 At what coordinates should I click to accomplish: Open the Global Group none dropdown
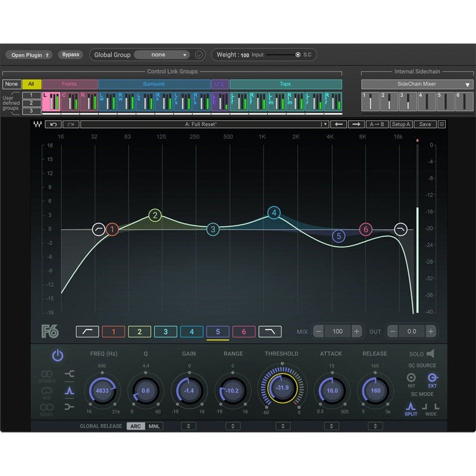[161, 55]
